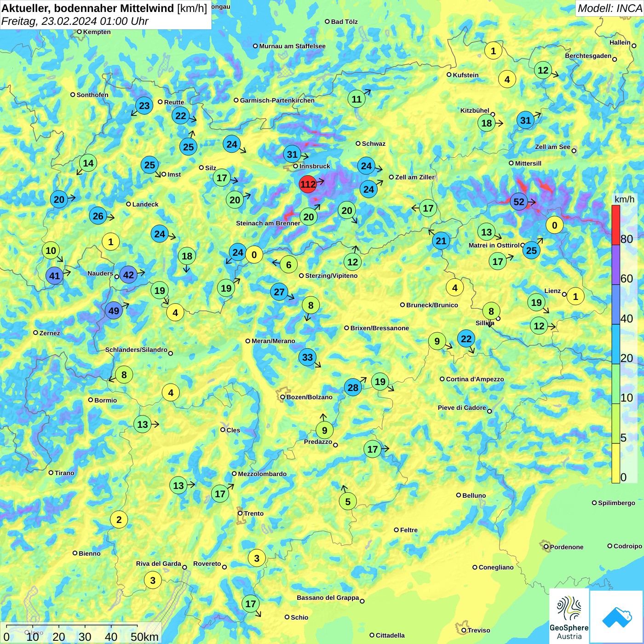644x644 pixels.
Task: Click the Spilimbergo town label
Action: pyautogui.click(x=616, y=503)
